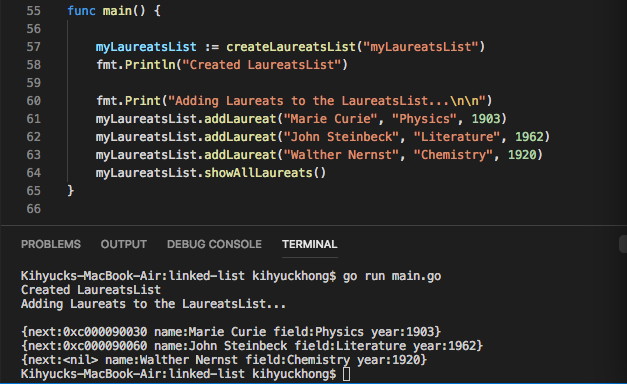Click the number 1903 in code

pyautogui.click(x=485, y=119)
